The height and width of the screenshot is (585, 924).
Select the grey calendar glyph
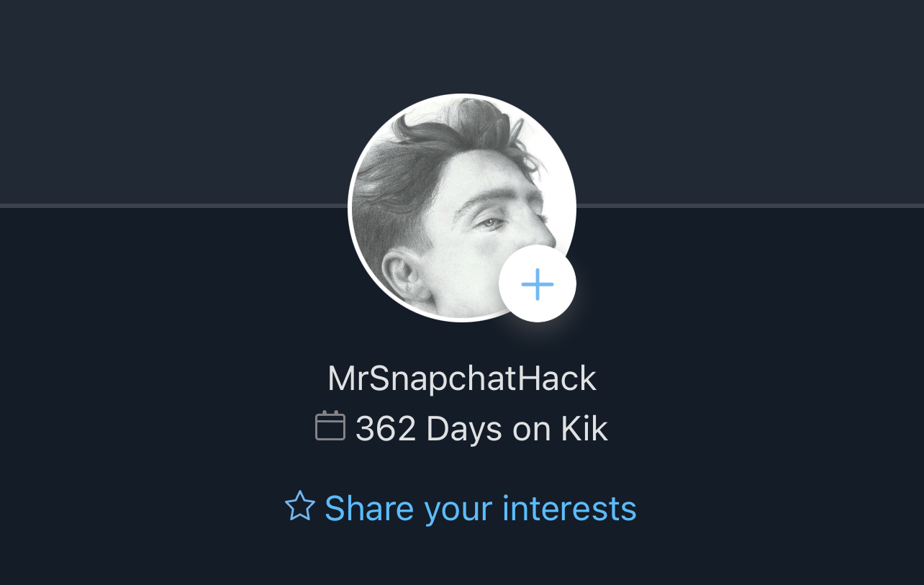[x=330, y=425]
